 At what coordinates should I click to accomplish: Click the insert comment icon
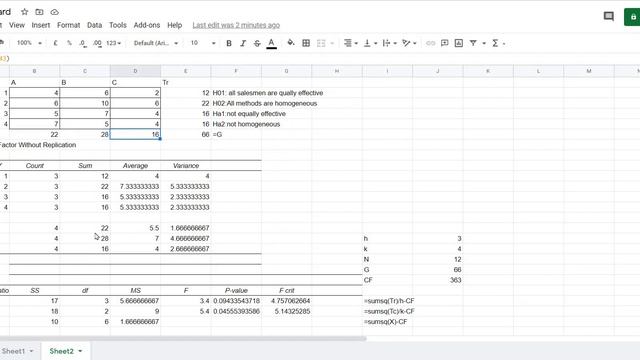tap(444, 43)
